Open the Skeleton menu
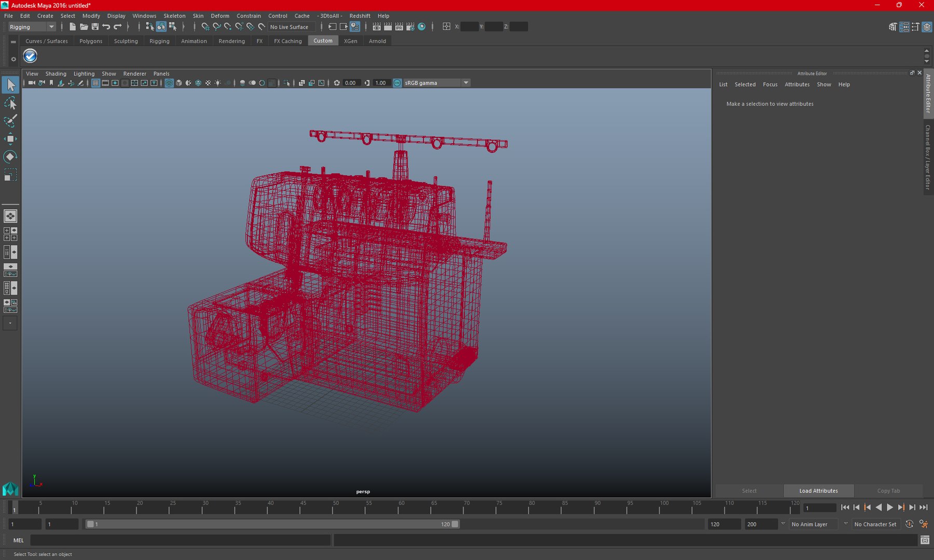The image size is (934, 560). [174, 16]
